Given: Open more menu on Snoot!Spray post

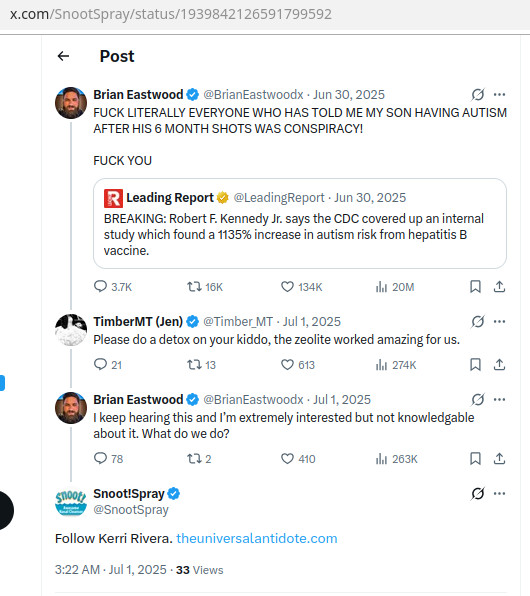Looking at the screenshot, I should (x=499, y=493).
